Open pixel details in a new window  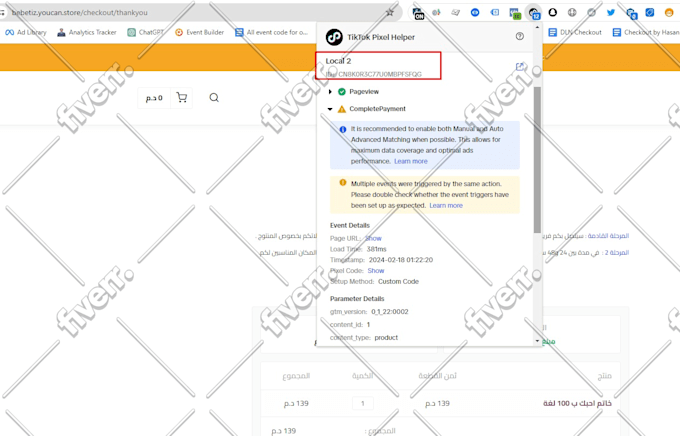coord(520,67)
